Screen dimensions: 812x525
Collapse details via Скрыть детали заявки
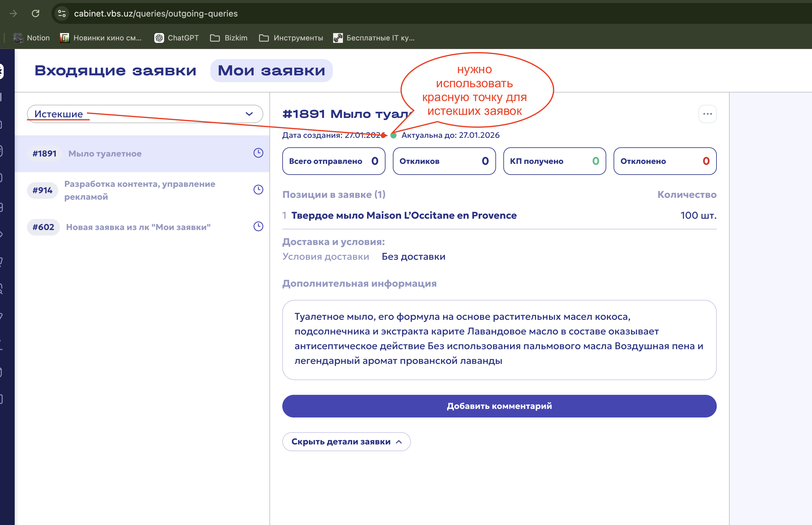346,441
